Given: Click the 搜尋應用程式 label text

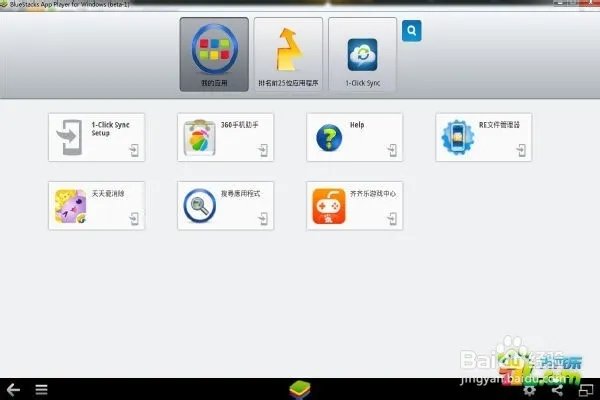Looking at the screenshot, I should [240, 194].
